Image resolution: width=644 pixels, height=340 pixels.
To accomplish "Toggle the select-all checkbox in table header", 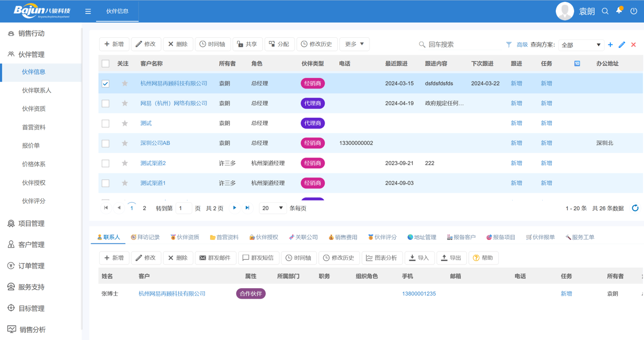I will pyautogui.click(x=106, y=63).
